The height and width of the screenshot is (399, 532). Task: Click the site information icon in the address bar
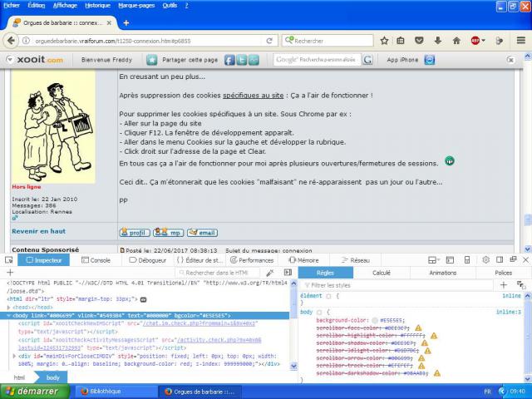26,41
